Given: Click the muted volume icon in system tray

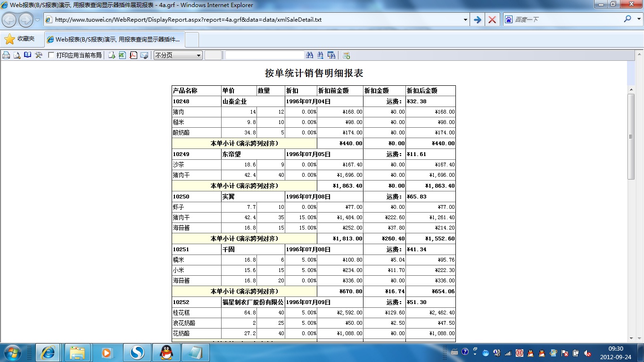Looking at the screenshot, I should click(x=587, y=353).
